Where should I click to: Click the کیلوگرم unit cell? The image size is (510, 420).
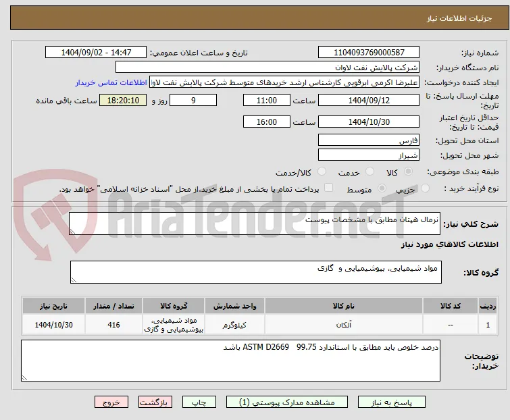pos(234,324)
